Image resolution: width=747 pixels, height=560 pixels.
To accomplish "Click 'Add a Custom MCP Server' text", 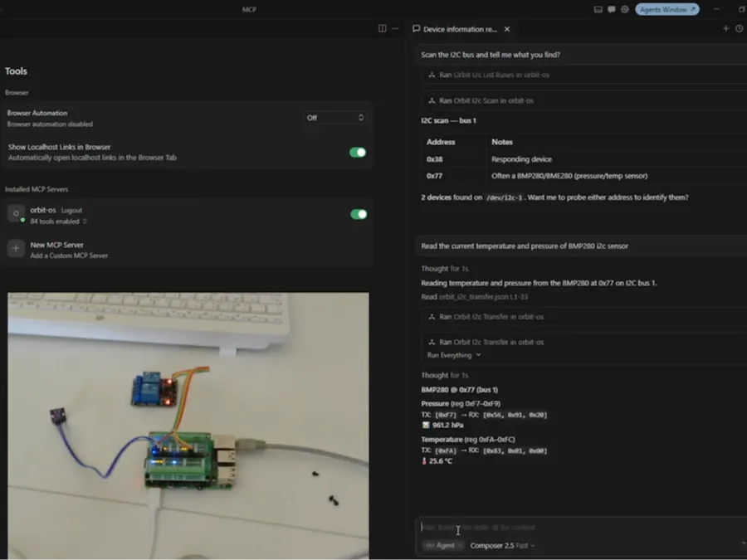I will pyautogui.click(x=69, y=256).
